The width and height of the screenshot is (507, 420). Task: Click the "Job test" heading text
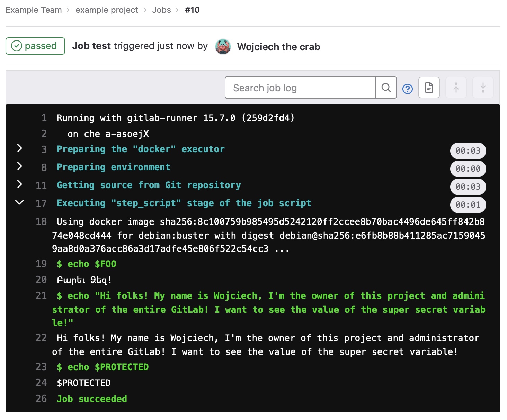tap(91, 46)
